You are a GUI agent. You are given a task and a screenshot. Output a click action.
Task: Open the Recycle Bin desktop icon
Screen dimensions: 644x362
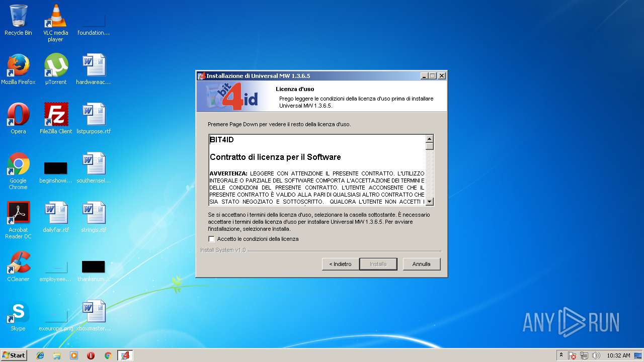(18, 20)
